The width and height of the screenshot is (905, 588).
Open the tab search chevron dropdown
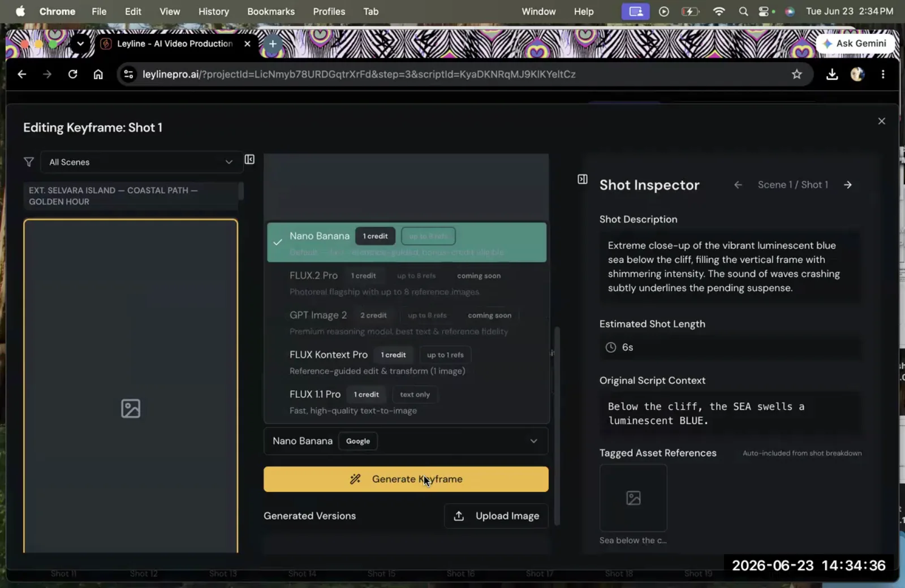coord(80,44)
